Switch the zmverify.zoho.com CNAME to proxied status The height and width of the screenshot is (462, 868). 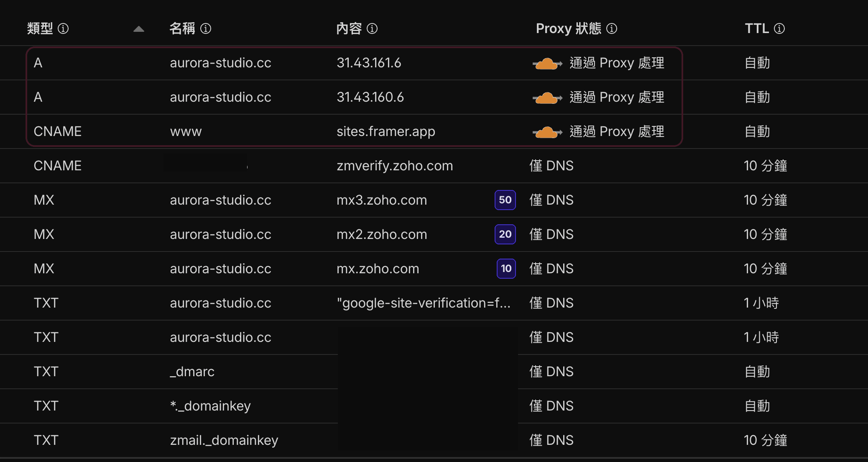point(551,166)
